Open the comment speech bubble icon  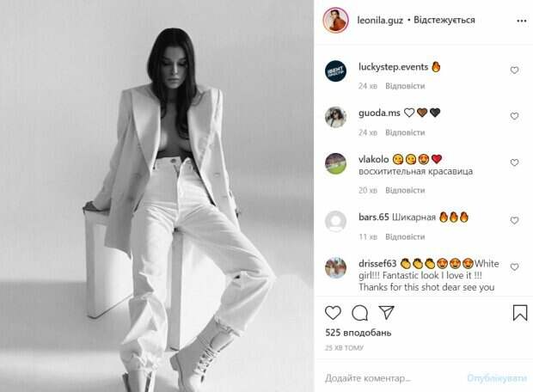tap(359, 313)
